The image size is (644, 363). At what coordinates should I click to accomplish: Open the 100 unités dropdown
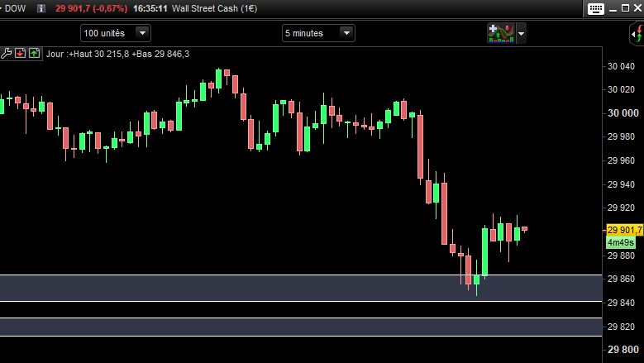coord(116,33)
